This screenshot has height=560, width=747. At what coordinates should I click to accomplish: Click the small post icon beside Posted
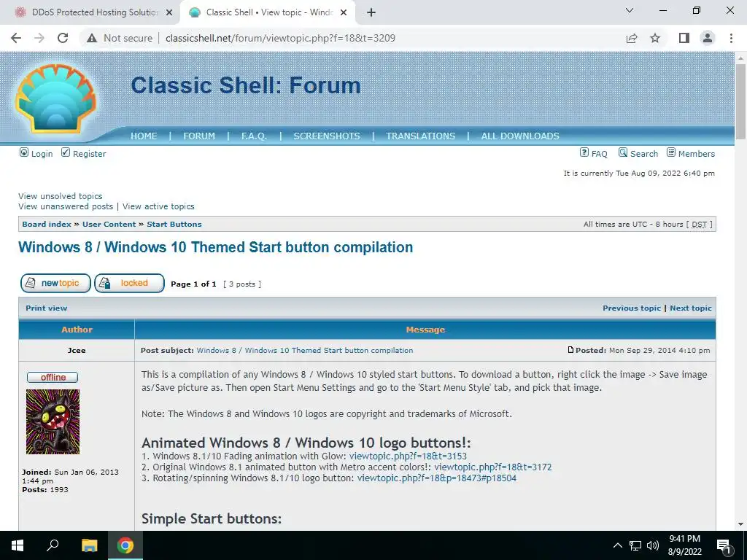point(570,350)
